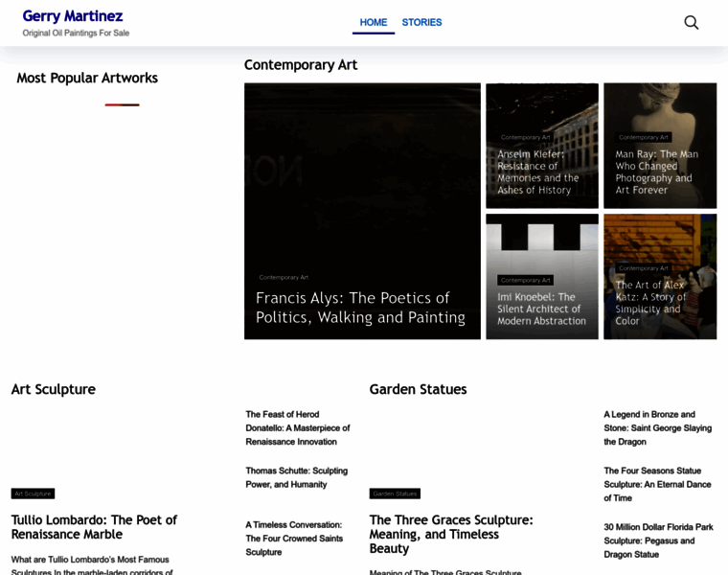Open The Four Crowned Saints Sculpture link
Screen dimensions: 728x575
(294, 538)
